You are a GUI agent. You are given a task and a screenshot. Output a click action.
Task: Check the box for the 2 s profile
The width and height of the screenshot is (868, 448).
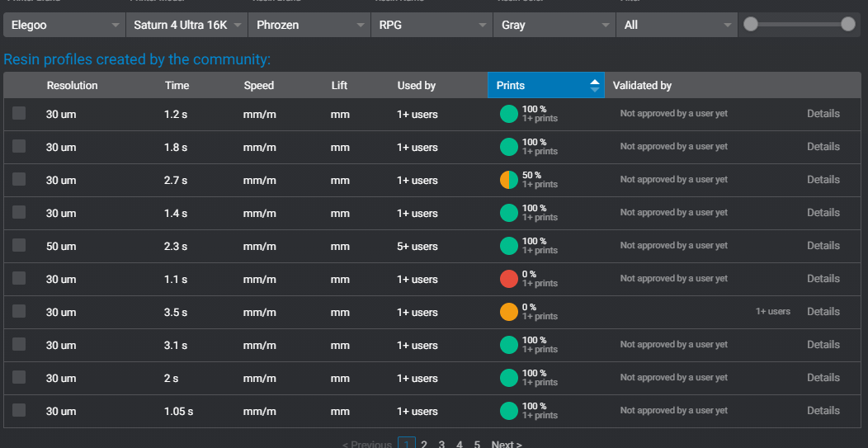[x=19, y=377]
